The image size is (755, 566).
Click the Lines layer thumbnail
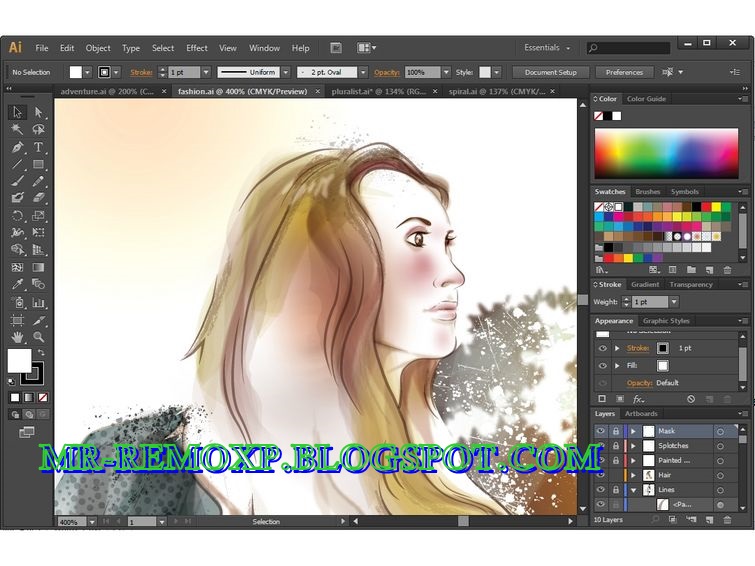tap(648, 490)
